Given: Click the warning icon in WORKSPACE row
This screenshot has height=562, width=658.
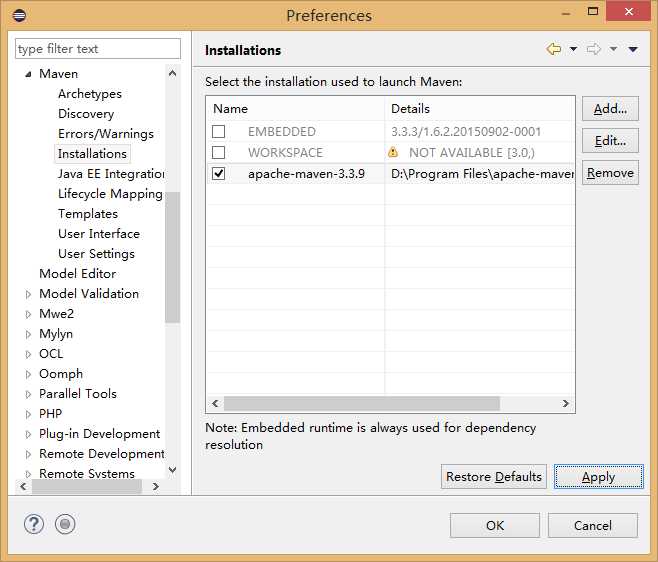Looking at the screenshot, I should (x=393, y=152).
